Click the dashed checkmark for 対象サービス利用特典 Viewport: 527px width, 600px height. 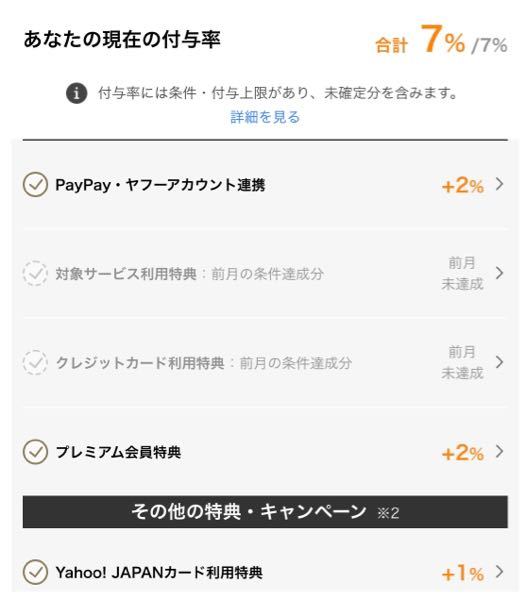coord(35,273)
